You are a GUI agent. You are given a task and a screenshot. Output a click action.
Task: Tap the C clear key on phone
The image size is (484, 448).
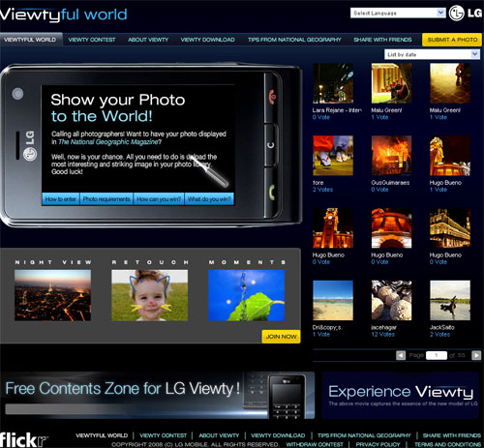271,145
